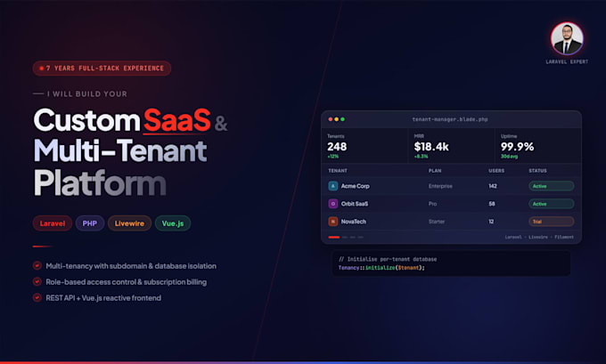Click the 30d avg uptime label
Viewport: 606px width, 364px height.
pos(509,157)
